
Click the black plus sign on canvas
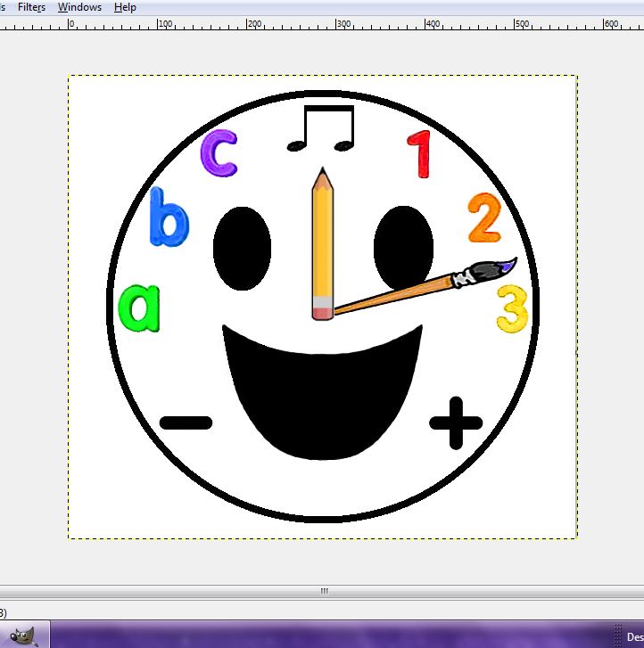[x=456, y=422]
